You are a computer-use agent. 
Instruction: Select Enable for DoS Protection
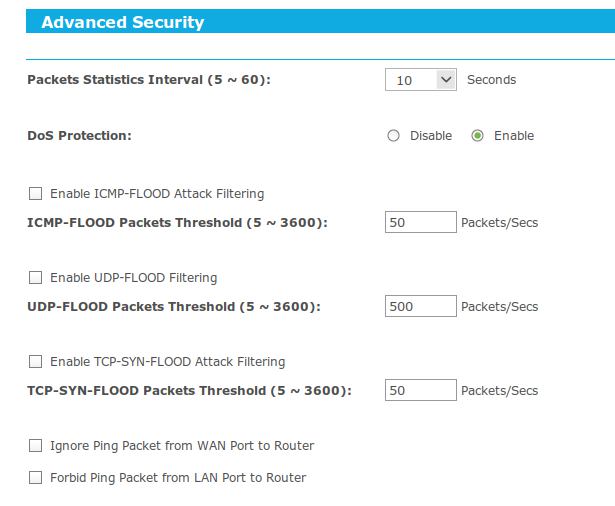pyautogui.click(x=478, y=136)
